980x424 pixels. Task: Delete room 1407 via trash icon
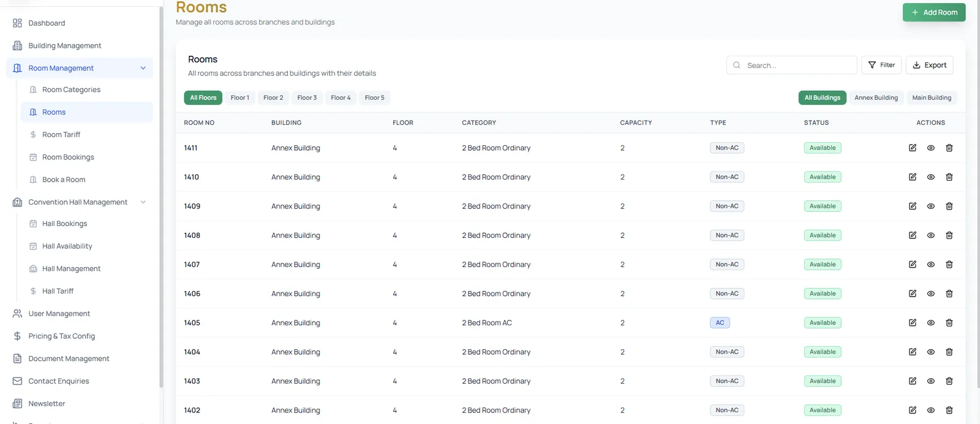[949, 265]
